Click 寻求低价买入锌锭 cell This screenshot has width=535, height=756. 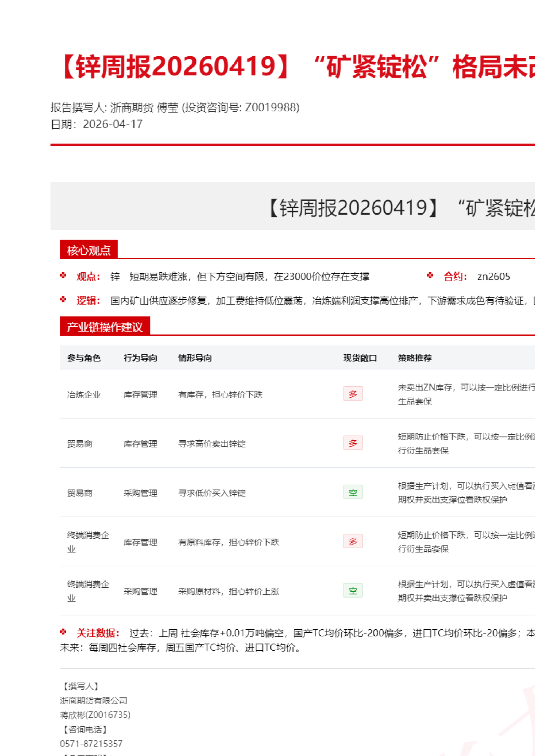click(x=212, y=493)
